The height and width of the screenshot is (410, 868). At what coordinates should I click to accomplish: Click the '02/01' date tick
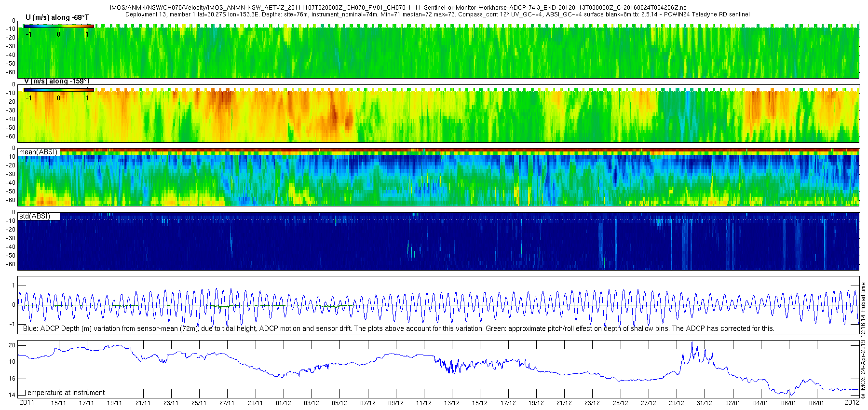click(732, 403)
